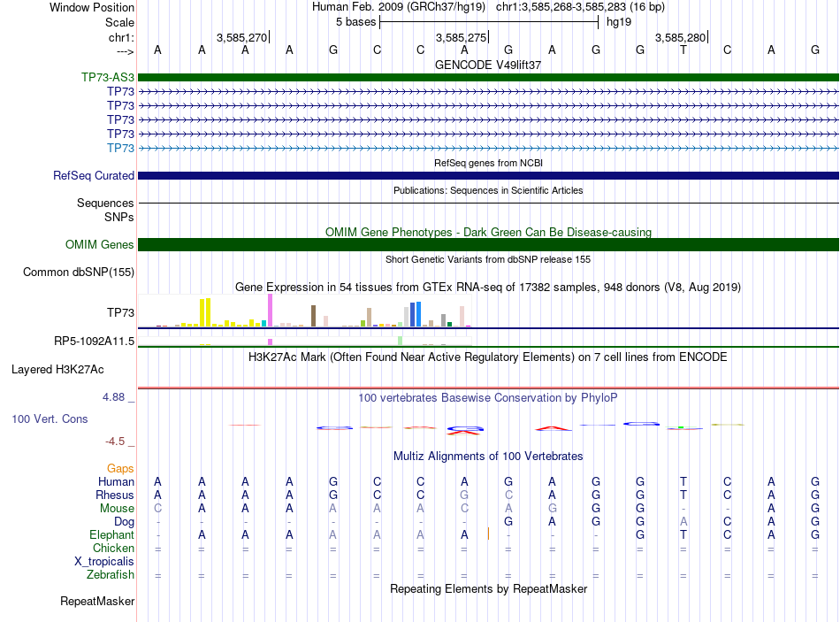Image resolution: width=840 pixels, height=622 pixels.
Task: Click the Gaps row label
Action: coord(120,469)
